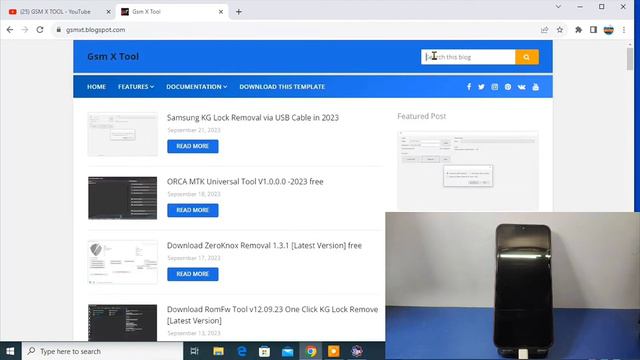Click the site padlock icon
This screenshot has height=360, width=640.
tap(59, 30)
